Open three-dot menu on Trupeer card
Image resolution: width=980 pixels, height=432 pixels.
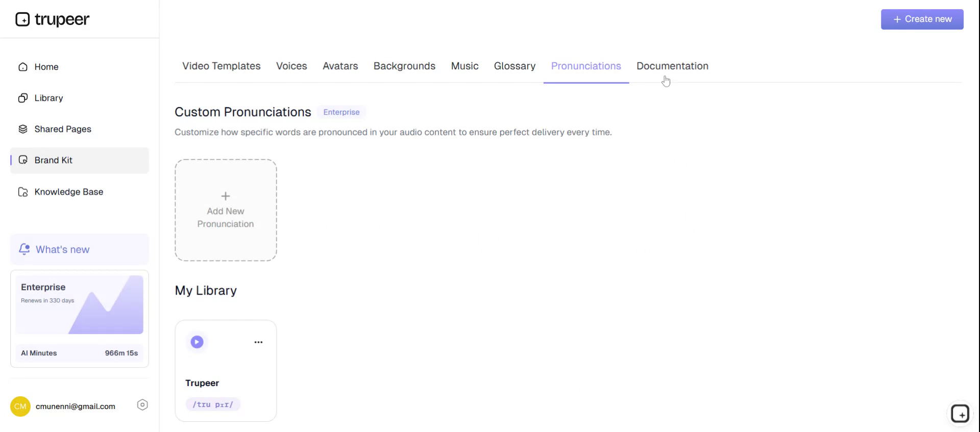click(x=258, y=342)
